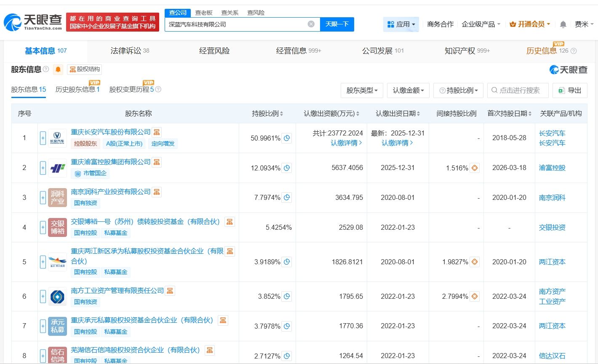Viewport: 598px width, 364px height.
Task: Click the orange alert bell beside 股东信息
Action: (58, 69)
